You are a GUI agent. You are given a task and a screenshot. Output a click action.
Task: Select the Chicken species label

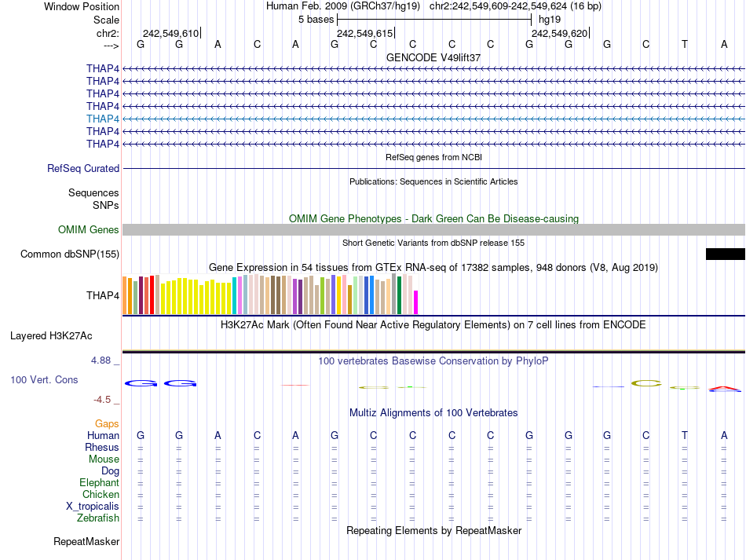pyautogui.click(x=101, y=494)
